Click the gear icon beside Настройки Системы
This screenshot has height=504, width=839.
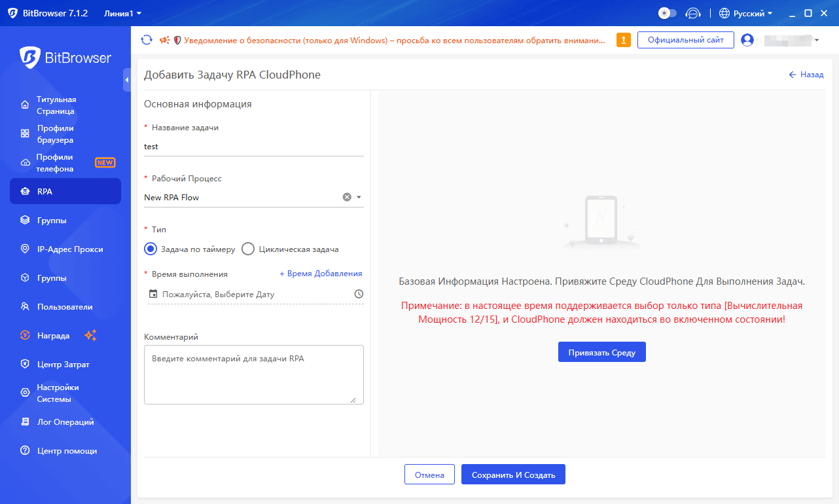[25, 393]
